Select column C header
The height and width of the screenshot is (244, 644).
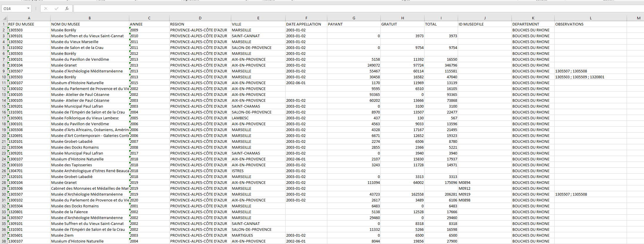149,18
